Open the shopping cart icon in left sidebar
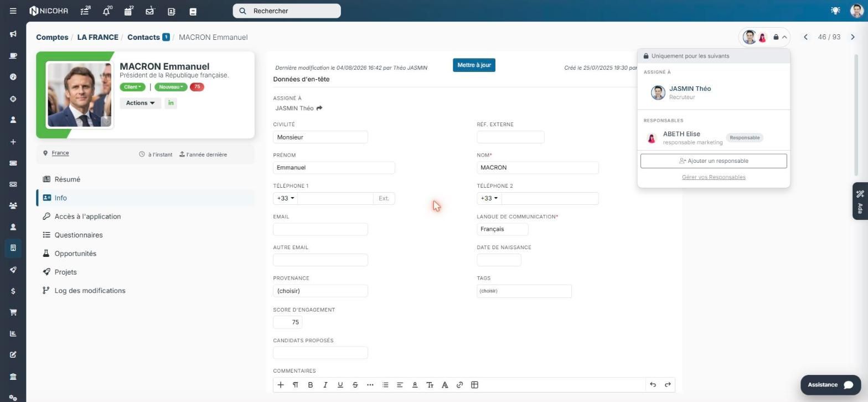Image resolution: width=868 pixels, height=402 pixels. [x=13, y=312]
